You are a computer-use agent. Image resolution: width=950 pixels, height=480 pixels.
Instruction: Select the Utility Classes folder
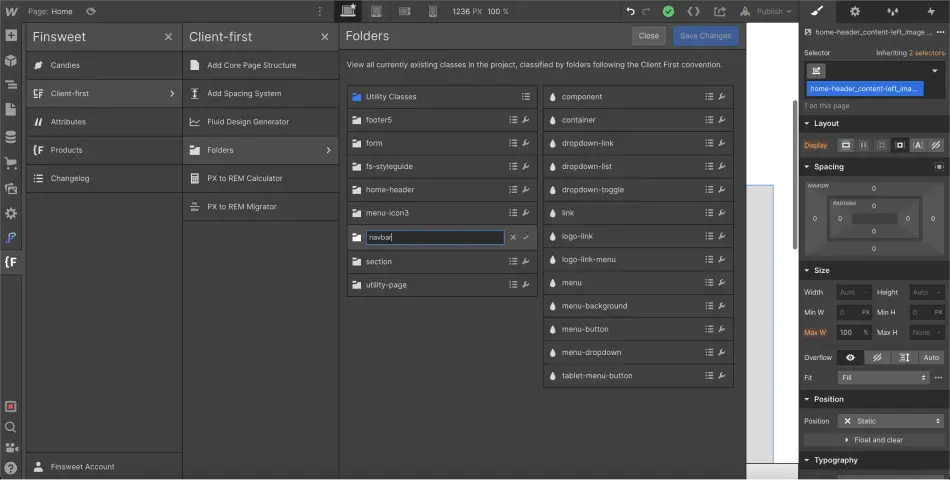pos(442,96)
